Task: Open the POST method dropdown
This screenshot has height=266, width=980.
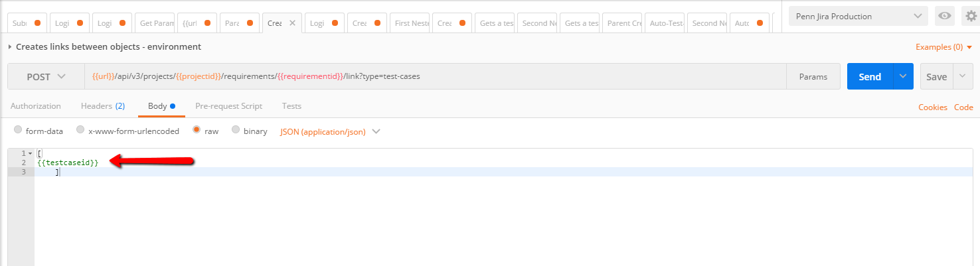Action: tap(46, 76)
